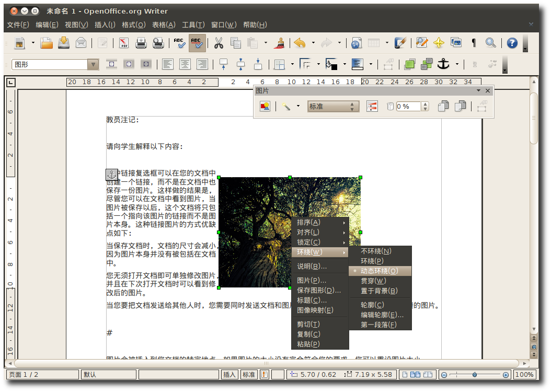Cut selection with the scissors icon
The height and width of the screenshot is (392, 551).
coord(219,43)
